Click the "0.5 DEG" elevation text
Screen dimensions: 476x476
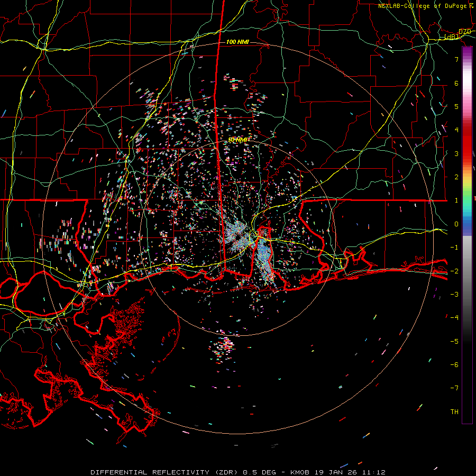[x=260, y=472]
